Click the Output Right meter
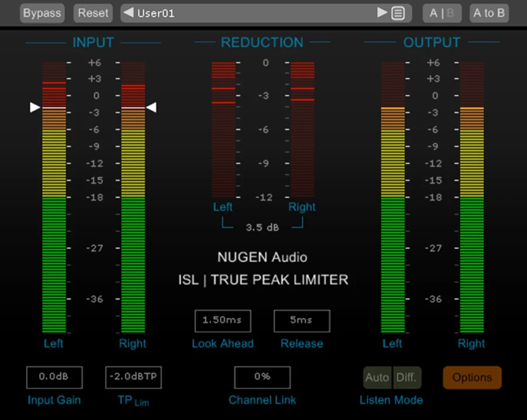Viewport: 527px width, 420px height. (472, 197)
